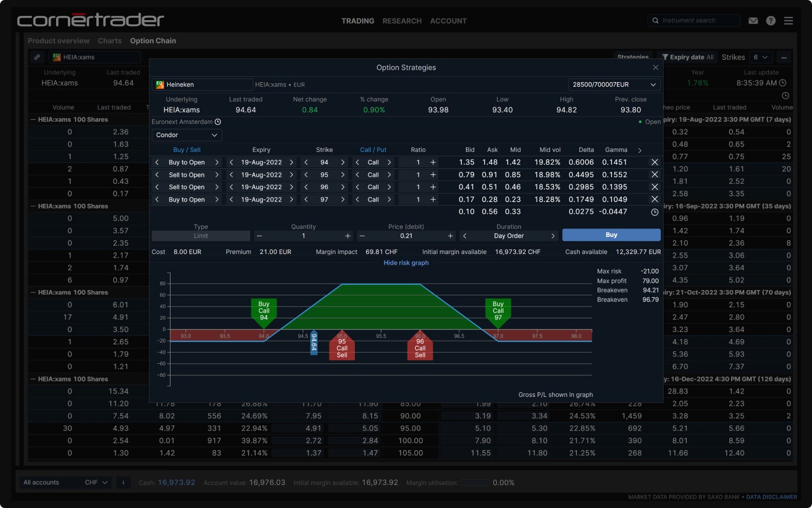The image size is (812, 508).
Task: Open the hamburger main menu
Action: 788,21
